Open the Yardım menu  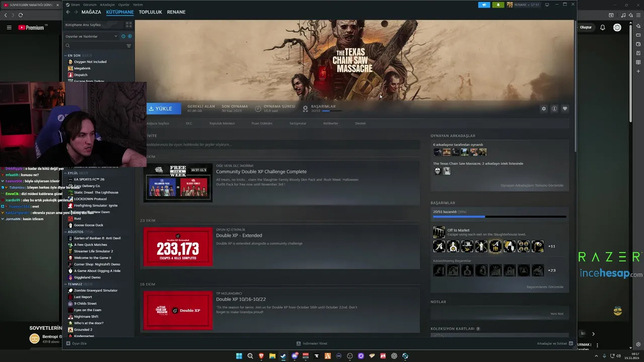click(137, 5)
